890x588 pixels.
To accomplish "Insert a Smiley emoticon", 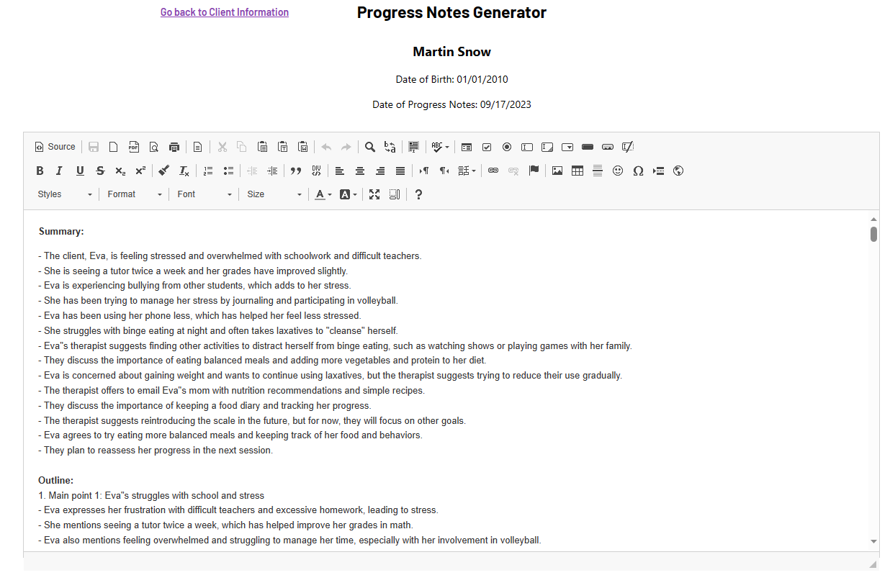I will 618,171.
